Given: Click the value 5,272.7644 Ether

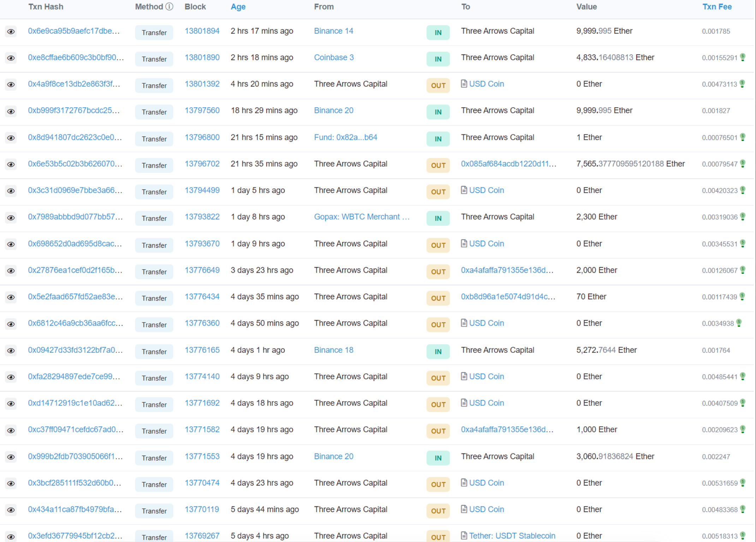Looking at the screenshot, I should coord(606,350).
